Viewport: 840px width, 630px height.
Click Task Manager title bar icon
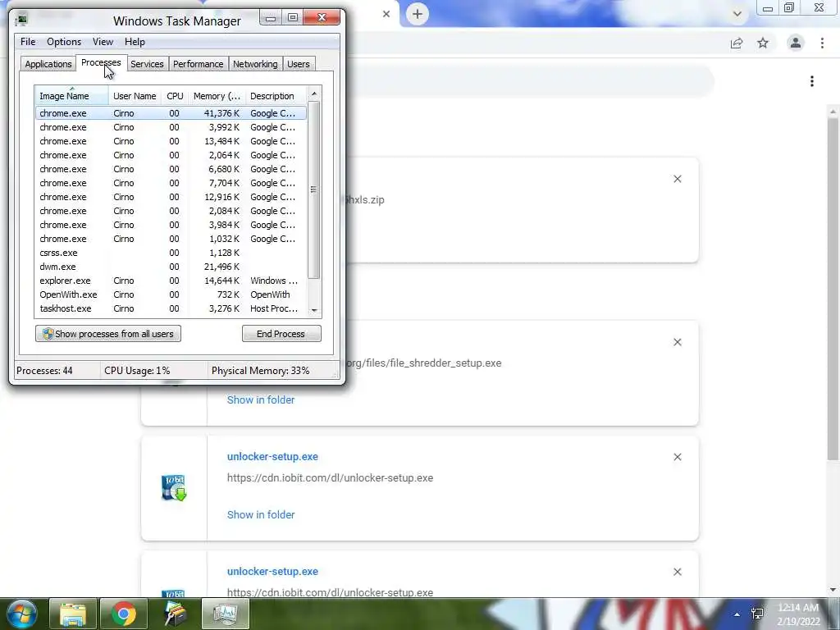(21, 21)
